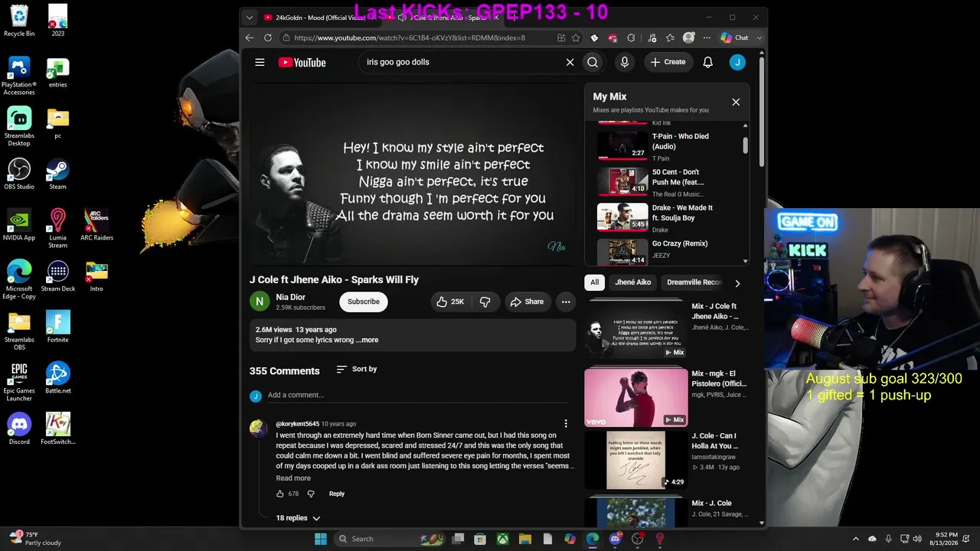This screenshot has height=551, width=980.
Task: Open the video's more actions menu
Action: [566, 302]
